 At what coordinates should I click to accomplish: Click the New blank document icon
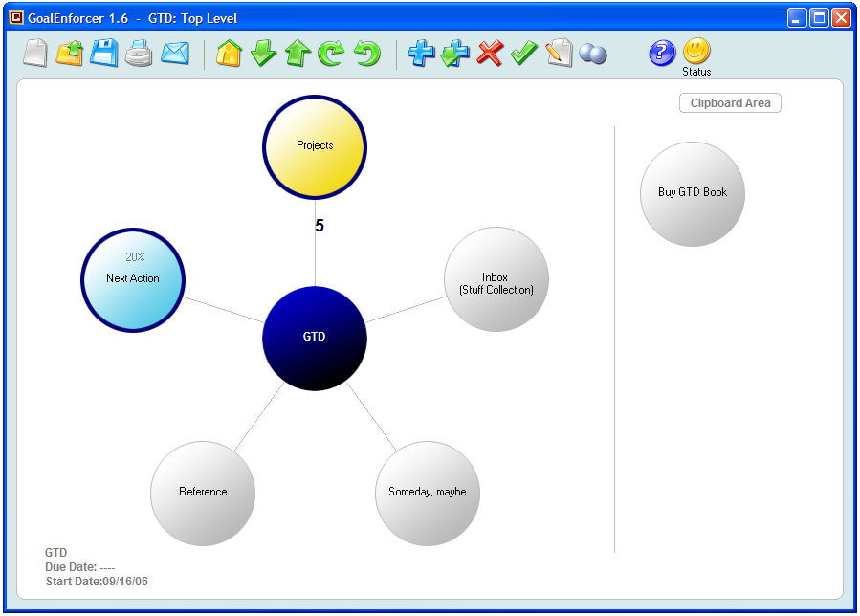[x=35, y=54]
